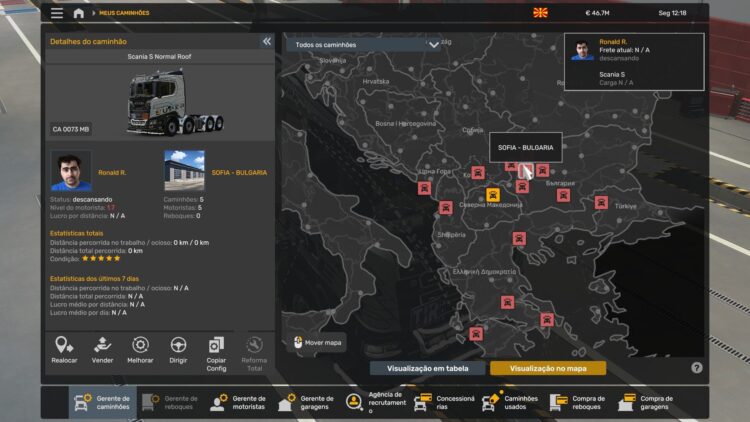This screenshot has height=422, width=750.
Task: Click the CA 0073 MB license plate
Action: 71,129
